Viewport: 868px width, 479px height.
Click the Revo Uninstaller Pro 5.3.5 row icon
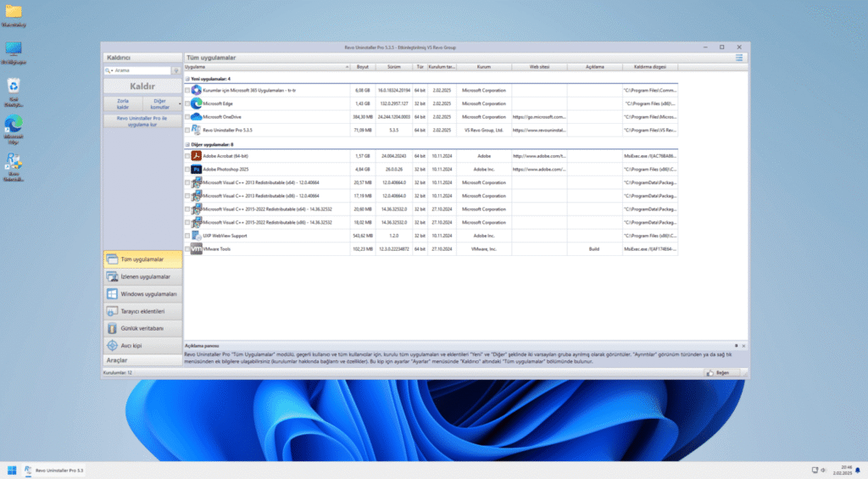[196, 130]
